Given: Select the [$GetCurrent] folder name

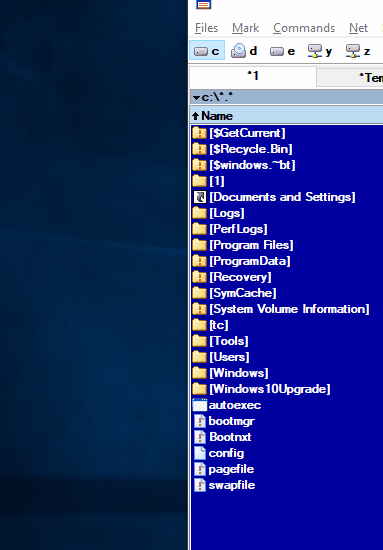Looking at the screenshot, I should coord(247,133).
